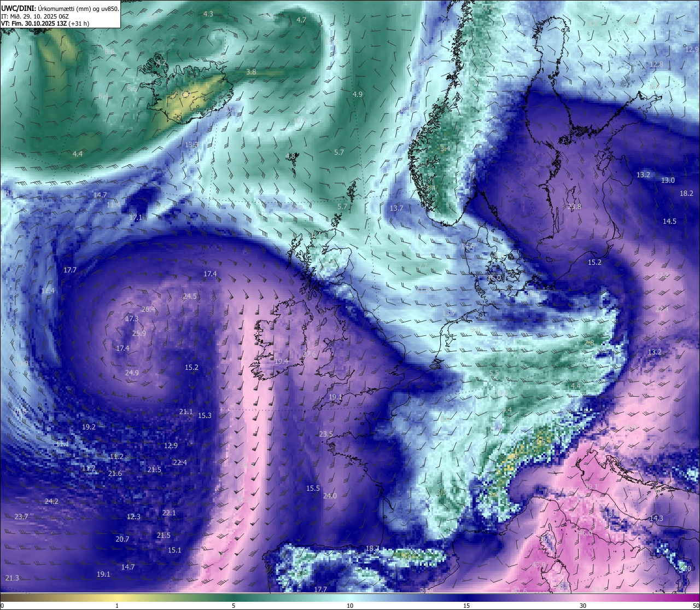The width and height of the screenshot is (700, 610).
Task: Click the 24.2 value on the map
Action: tap(51, 501)
